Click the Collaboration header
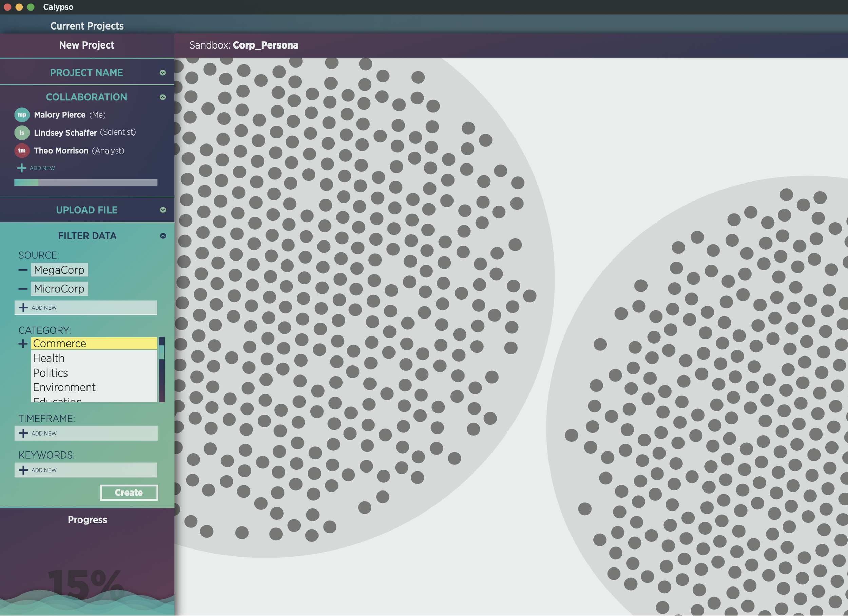Viewport: 848px width, 616px height. 87,97
